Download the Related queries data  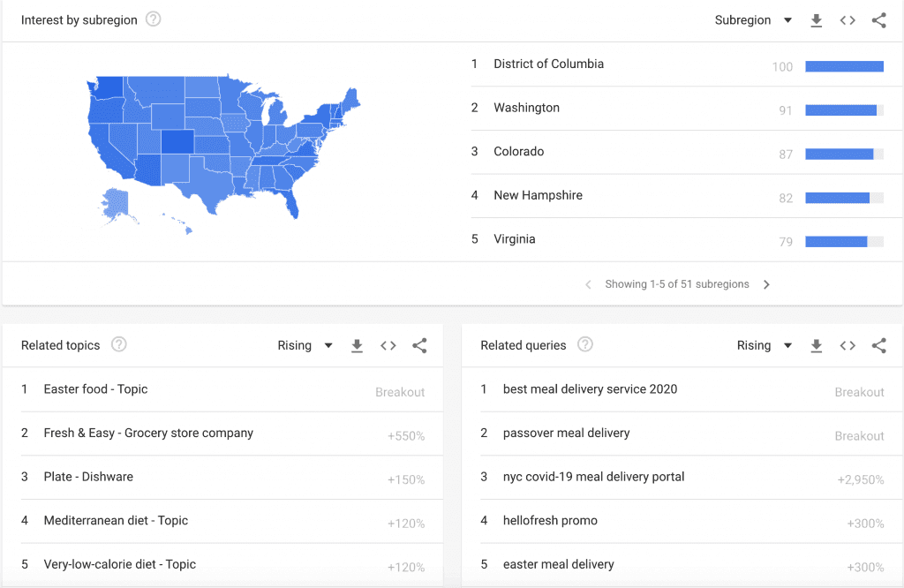click(x=817, y=345)
